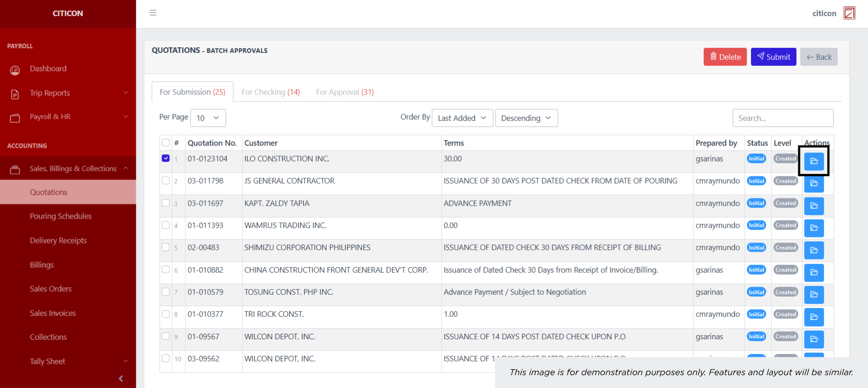
Task: Open folder icon for KAPT. ZALDY TAPIA row
Action: tap(814, 206)
